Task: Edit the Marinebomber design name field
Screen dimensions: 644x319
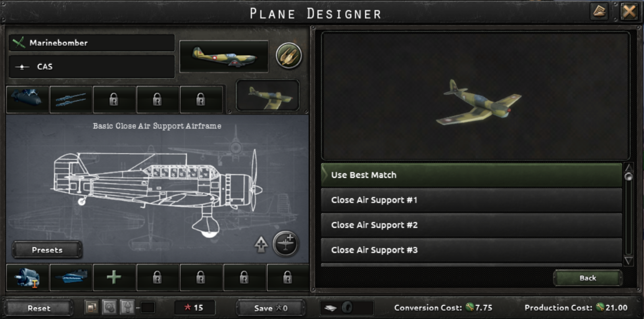Action: click(92, 43)
